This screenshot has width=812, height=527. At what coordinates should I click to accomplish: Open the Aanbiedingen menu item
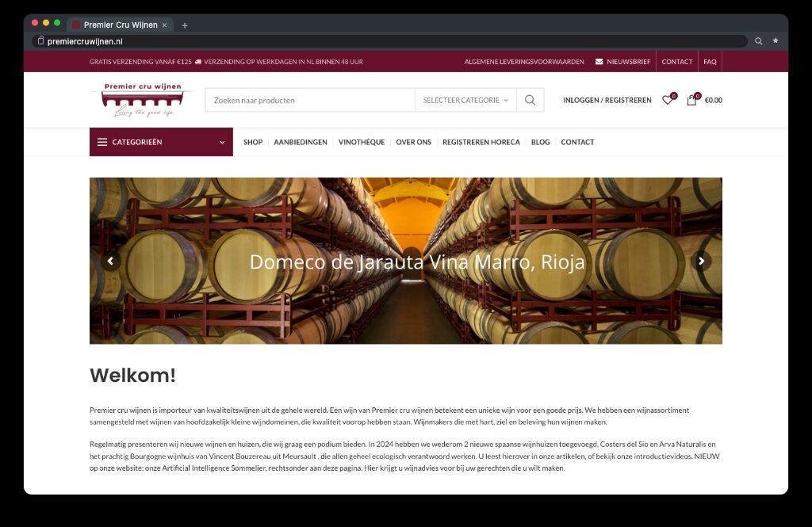(x=301, y=142)
